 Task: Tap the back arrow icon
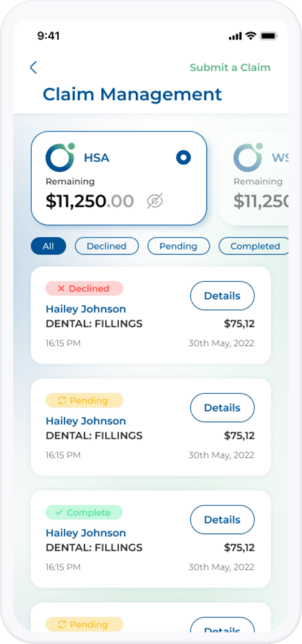pos(34,67)
